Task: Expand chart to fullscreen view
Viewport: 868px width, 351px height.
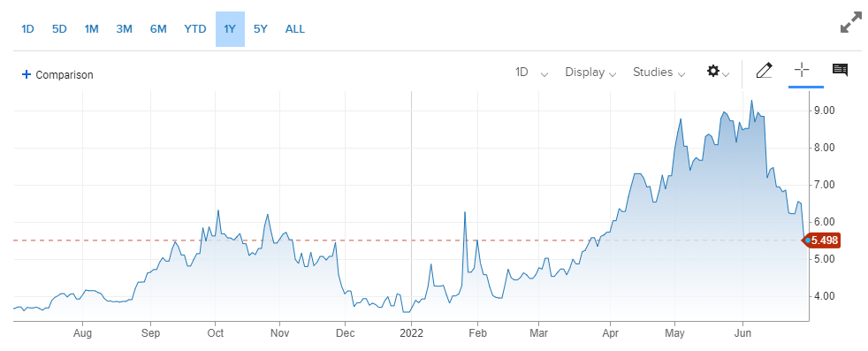Action: pos(851,24)
